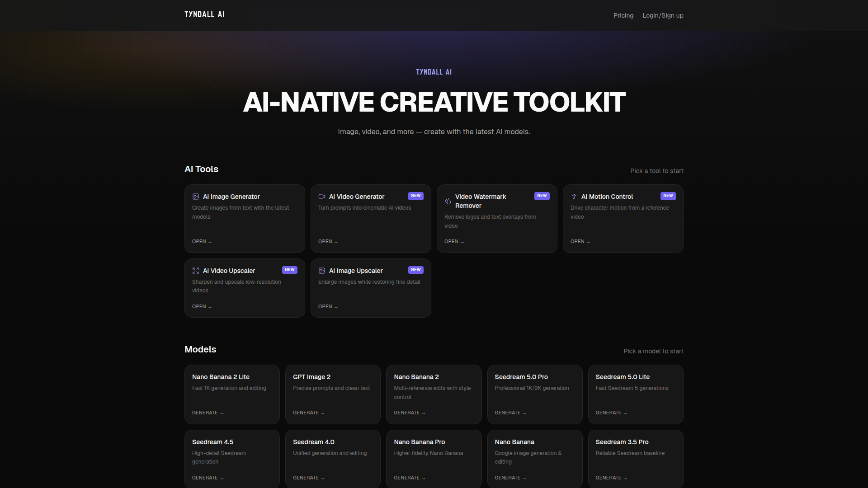Generate with Nano Banana 2 Lite
This screenshot has width=868, height=488.
208,413
